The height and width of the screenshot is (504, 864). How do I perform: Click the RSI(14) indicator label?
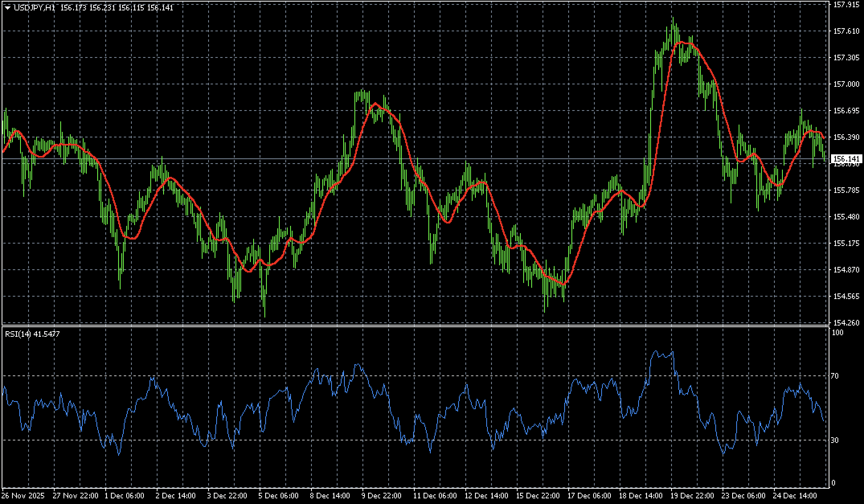point(18,334)
